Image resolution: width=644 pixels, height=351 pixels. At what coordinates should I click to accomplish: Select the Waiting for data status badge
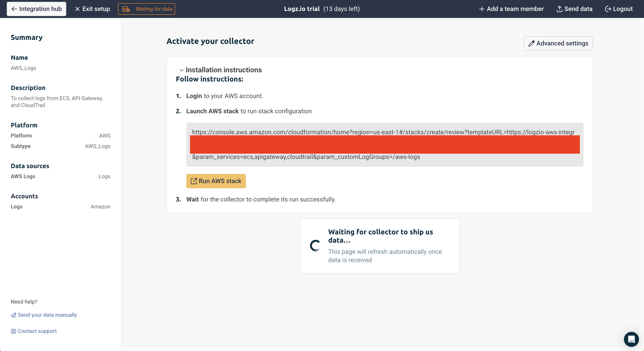[x=146, y=9]
